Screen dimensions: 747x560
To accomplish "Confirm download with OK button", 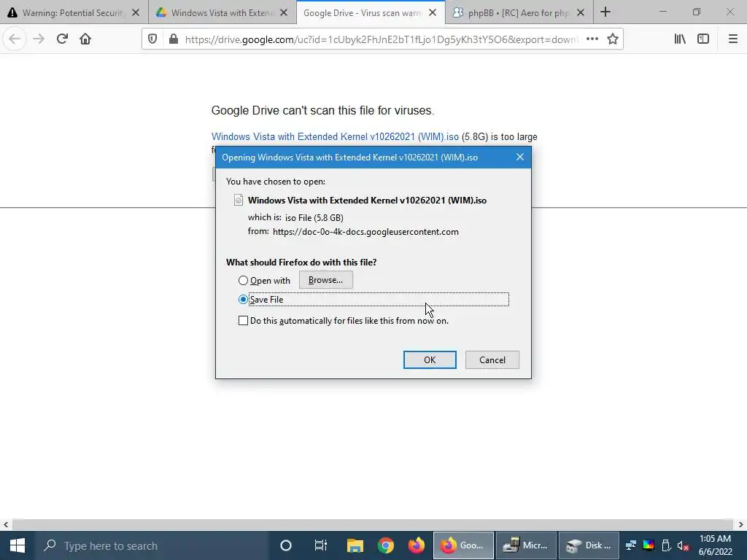I will point(430,360).
